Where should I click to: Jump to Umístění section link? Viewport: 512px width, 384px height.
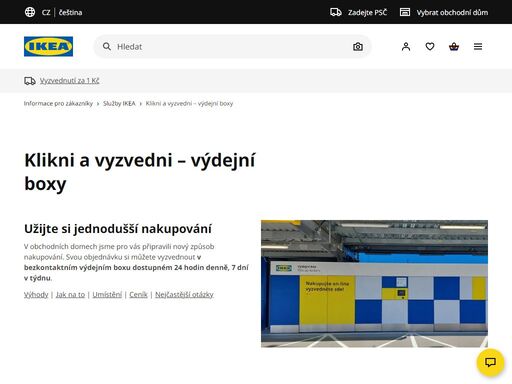click(x=107, y=294)
